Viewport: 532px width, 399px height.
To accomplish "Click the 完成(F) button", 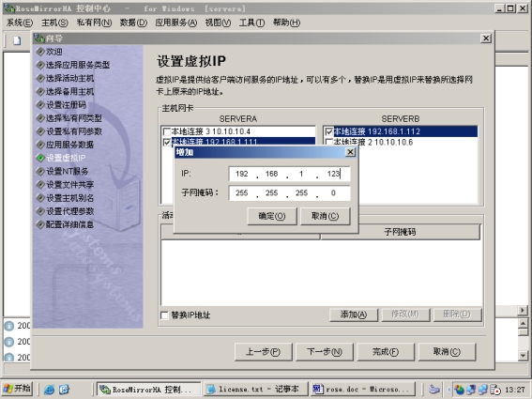I will [x=386, y=352].
